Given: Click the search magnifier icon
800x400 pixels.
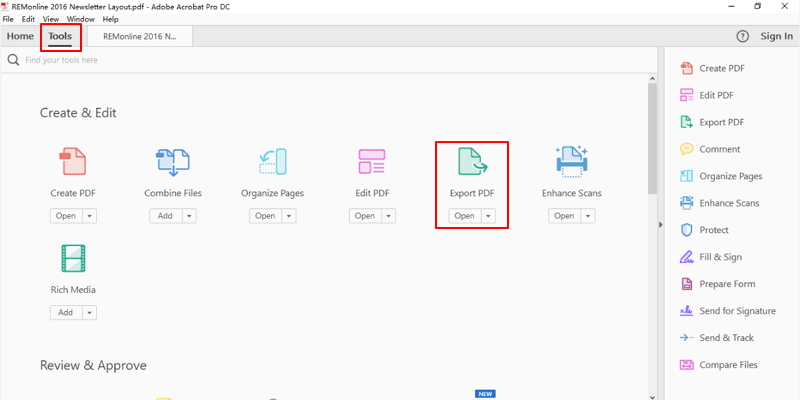Looking at the screenshot, I should click(14, 60).
